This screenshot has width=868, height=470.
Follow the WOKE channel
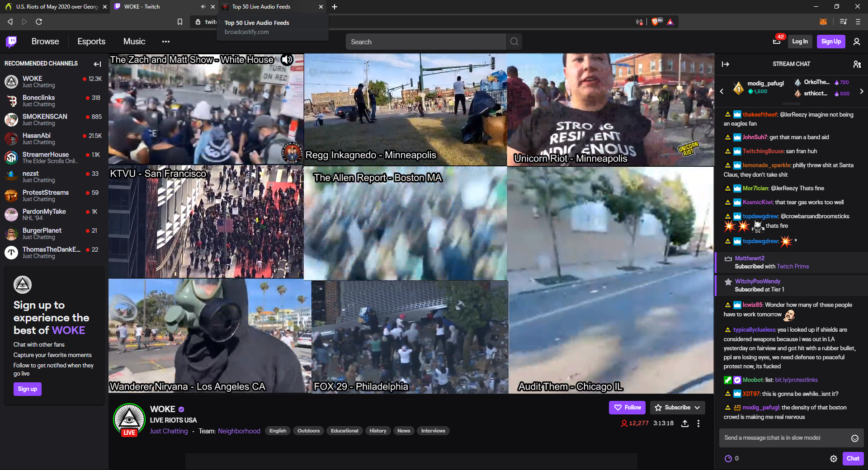627,408
